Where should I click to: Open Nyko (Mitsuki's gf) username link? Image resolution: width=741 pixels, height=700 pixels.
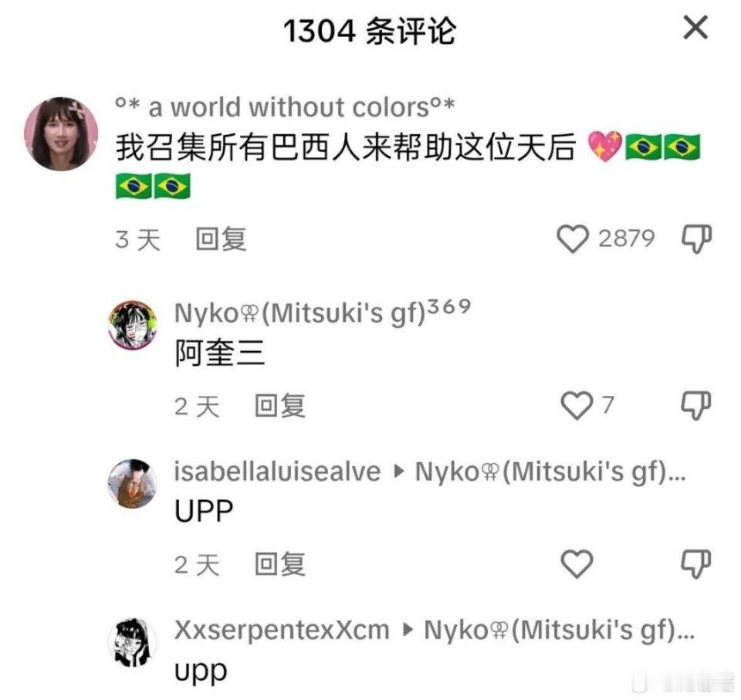323,313
